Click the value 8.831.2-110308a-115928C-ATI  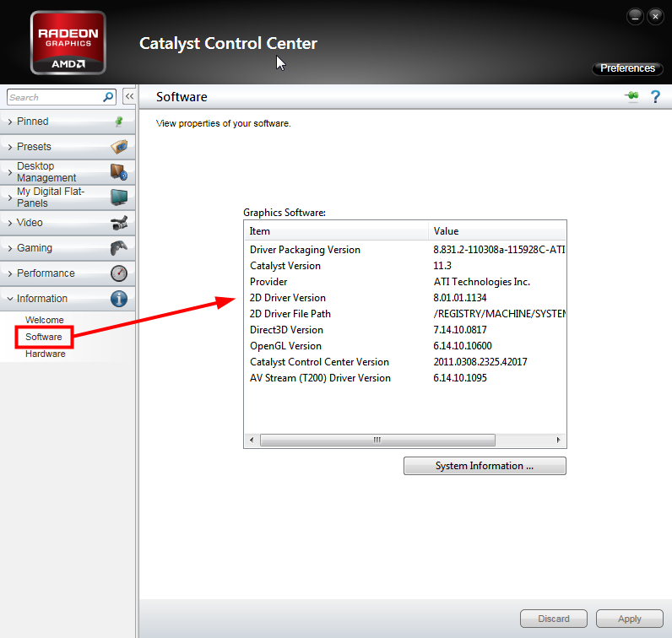click(x=499, y=250)
